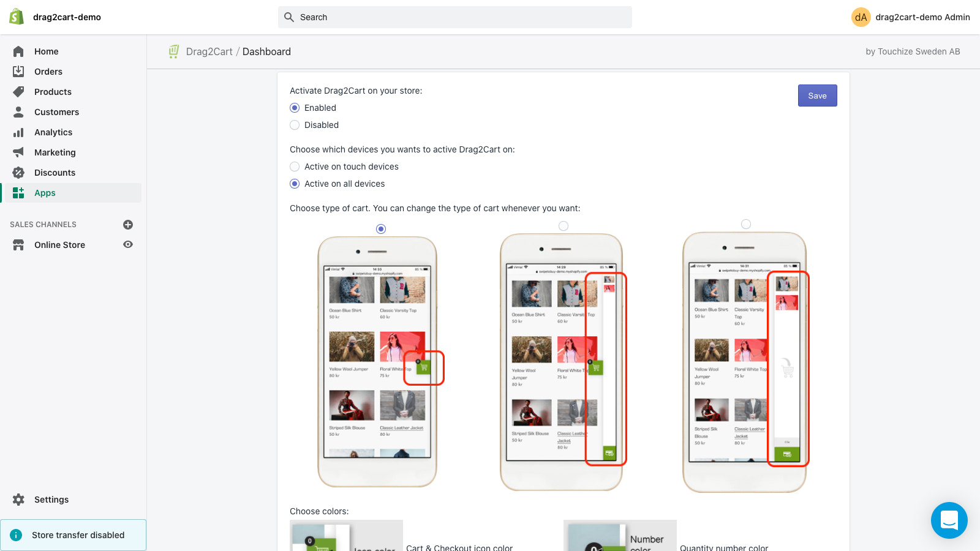Open drag2cart-demo Admin account menu

tap(911, 17)
